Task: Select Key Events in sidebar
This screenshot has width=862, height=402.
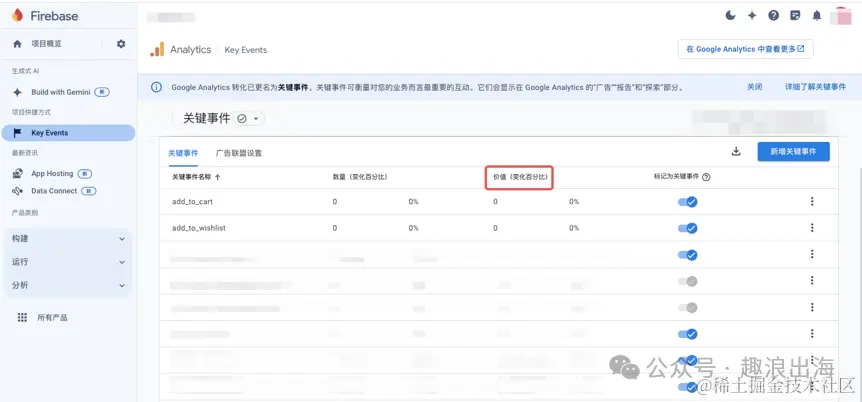Action: (69, 133)
